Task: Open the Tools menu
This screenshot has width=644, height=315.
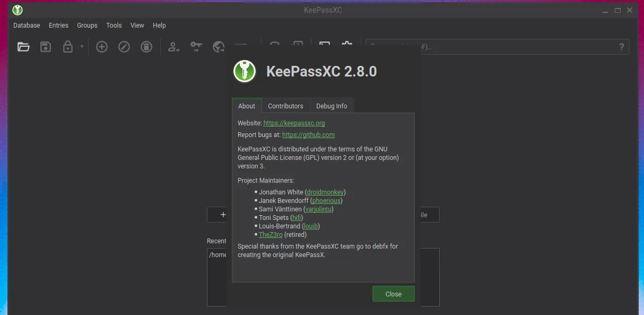Action: coord(114,25)
